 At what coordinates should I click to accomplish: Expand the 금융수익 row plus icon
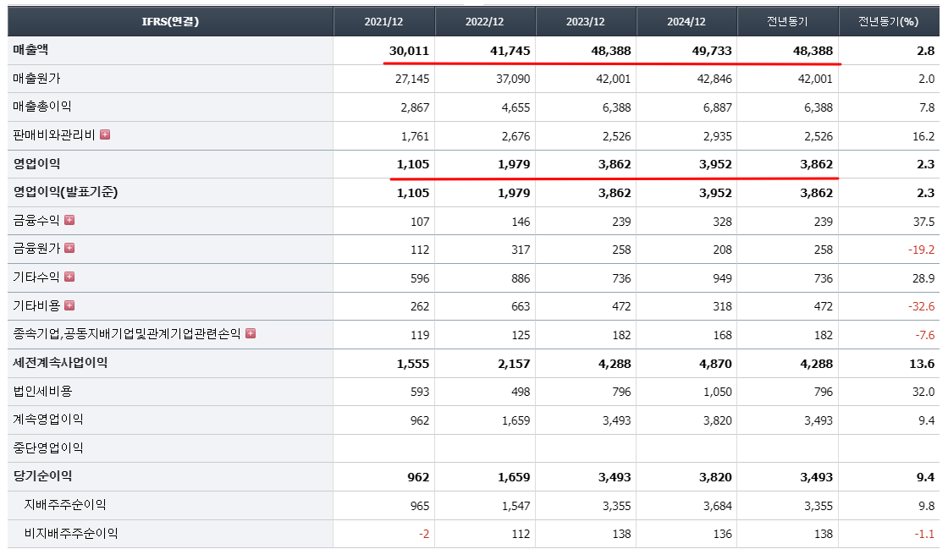coord(69,220)
